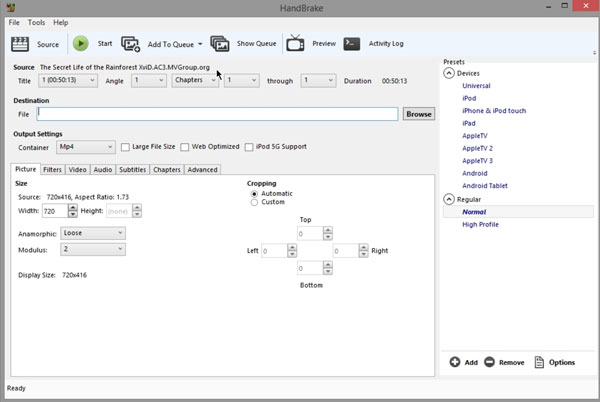Open the Angle dropdown
The height and width of the screenshot is (402, 600).
[148, 80]
